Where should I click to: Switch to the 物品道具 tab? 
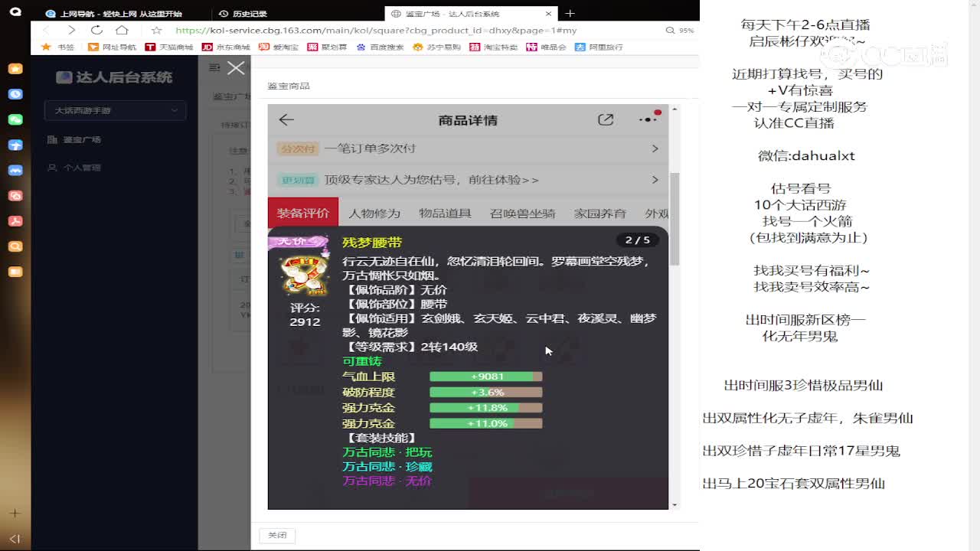click(x=445, y=214)
